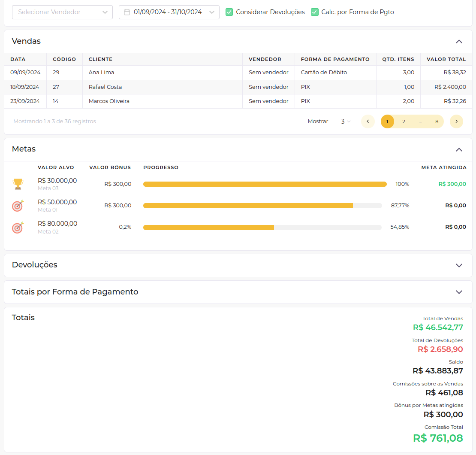Viewport: 476px width, 455px height.
Task: Select the Rafael Costa sale row
Action: coord(105,87)
